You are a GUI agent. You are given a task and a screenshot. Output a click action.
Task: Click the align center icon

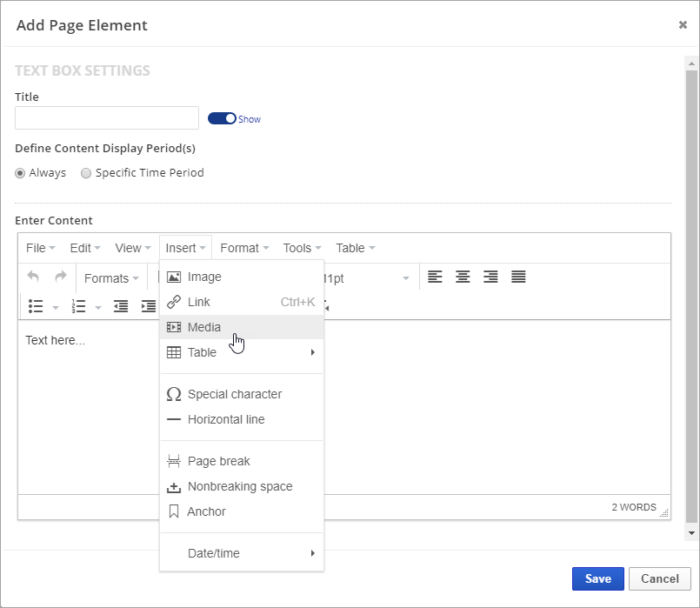(x=463, y=277)
